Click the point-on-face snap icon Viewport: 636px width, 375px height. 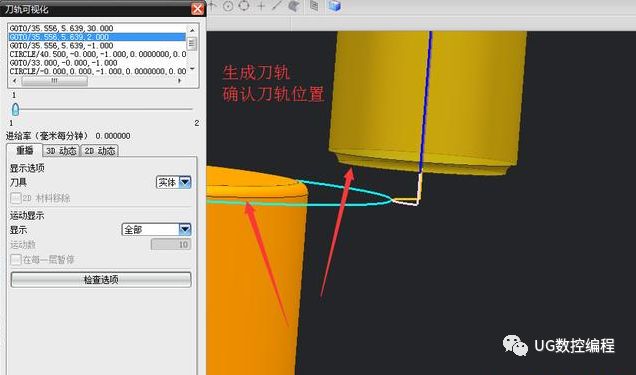click(294, 6)
